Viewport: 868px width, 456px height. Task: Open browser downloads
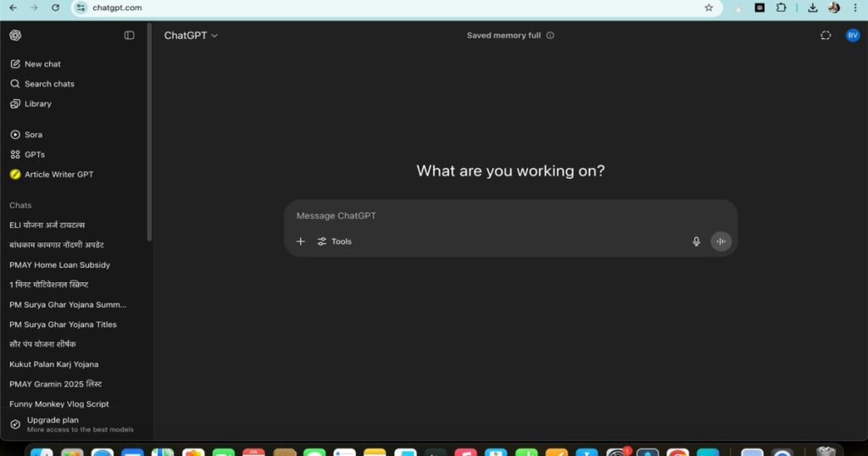tap(813, 8)
